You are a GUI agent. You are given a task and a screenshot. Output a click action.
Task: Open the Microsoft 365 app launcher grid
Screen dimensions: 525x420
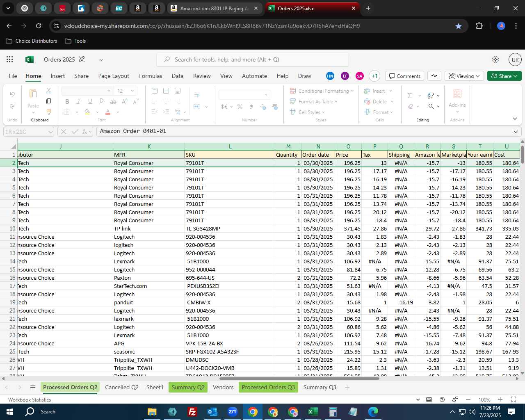click(10, 59)
